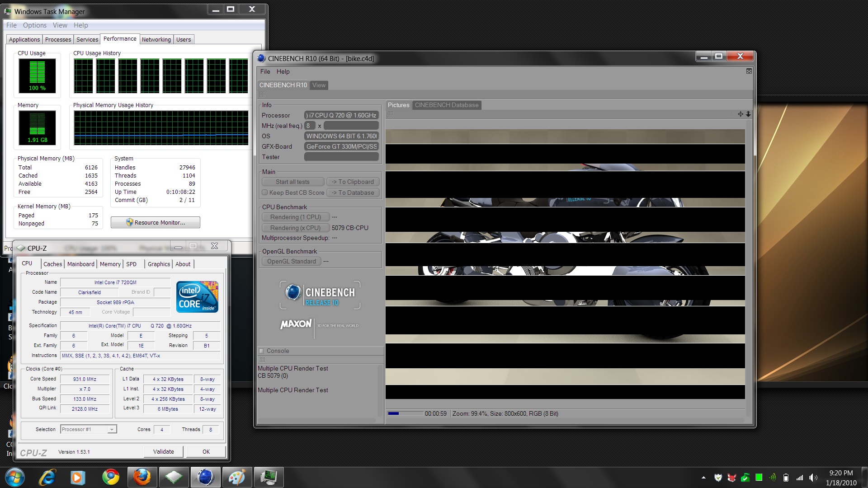Switch to the Services tab in Task Manager
This screenshot has width=868, height=488.
pos(87,40)
